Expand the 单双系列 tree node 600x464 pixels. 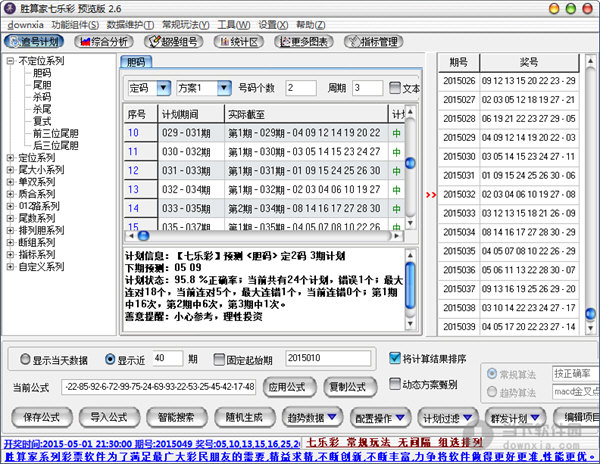pyautogui.click(x=10, y=182)
